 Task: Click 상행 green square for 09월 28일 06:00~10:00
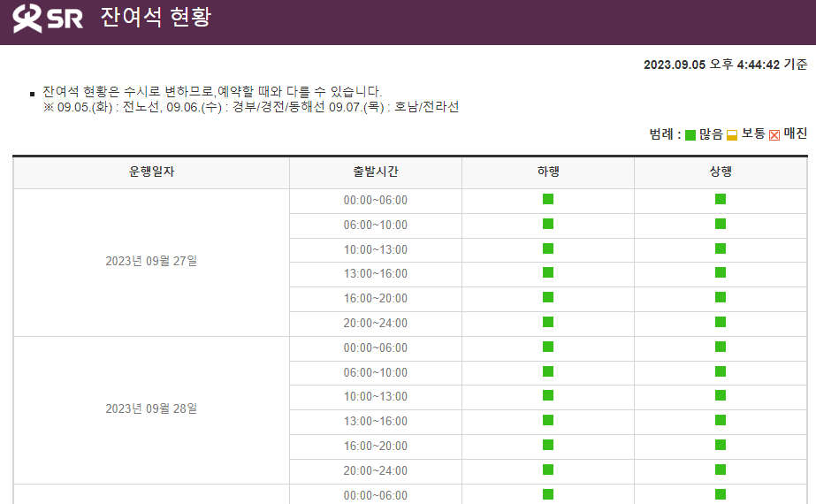(721, 371)
